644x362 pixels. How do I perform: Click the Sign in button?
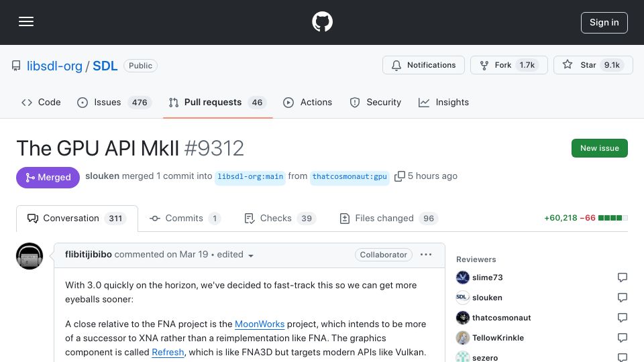click(604, 23)
